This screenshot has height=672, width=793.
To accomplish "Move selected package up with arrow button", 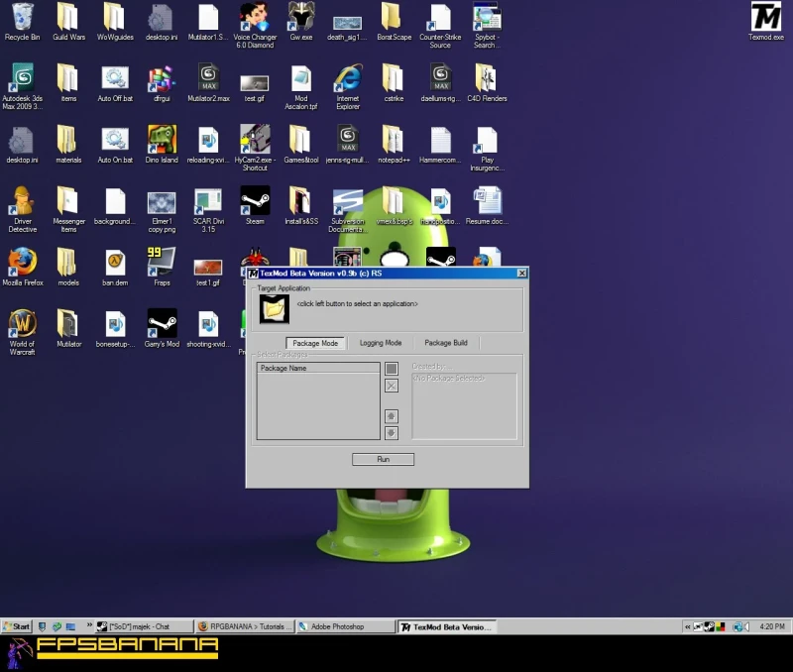I will (x=392, y=416).
